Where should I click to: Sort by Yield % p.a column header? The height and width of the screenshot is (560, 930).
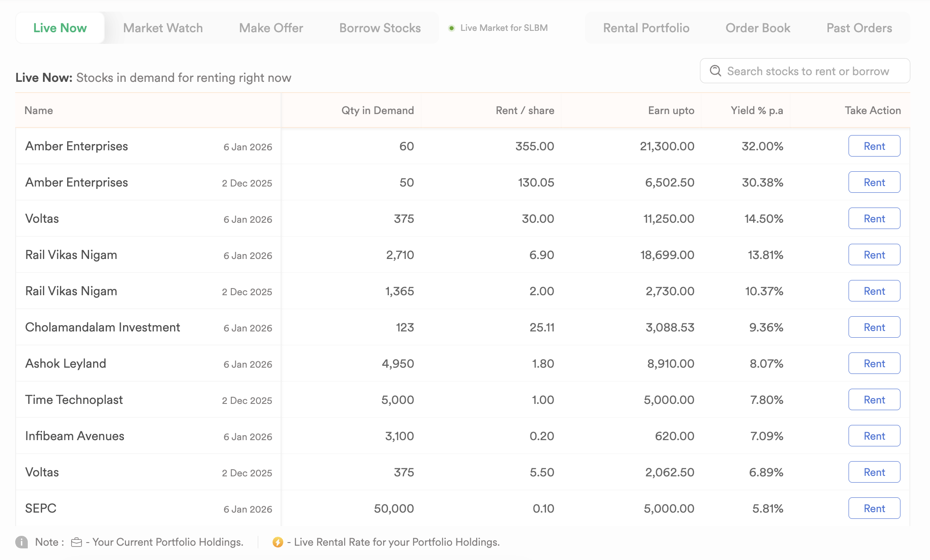756,110
